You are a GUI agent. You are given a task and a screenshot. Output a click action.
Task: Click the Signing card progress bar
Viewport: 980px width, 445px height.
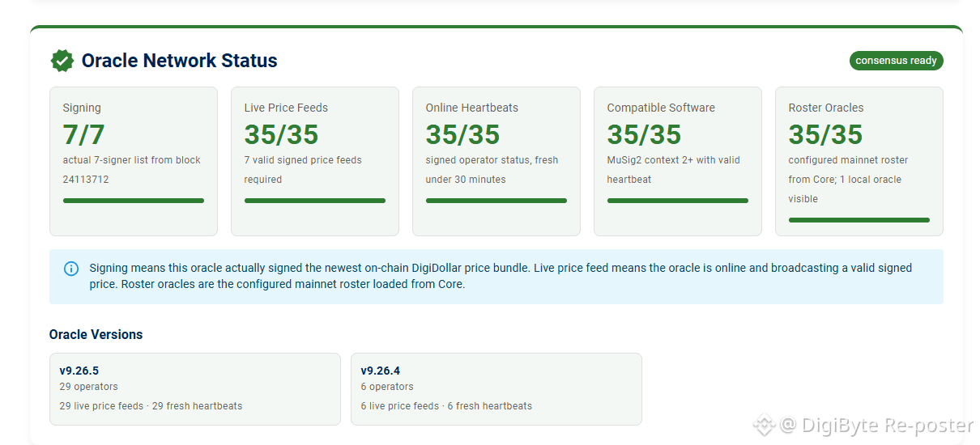click(x=134, y=201)
